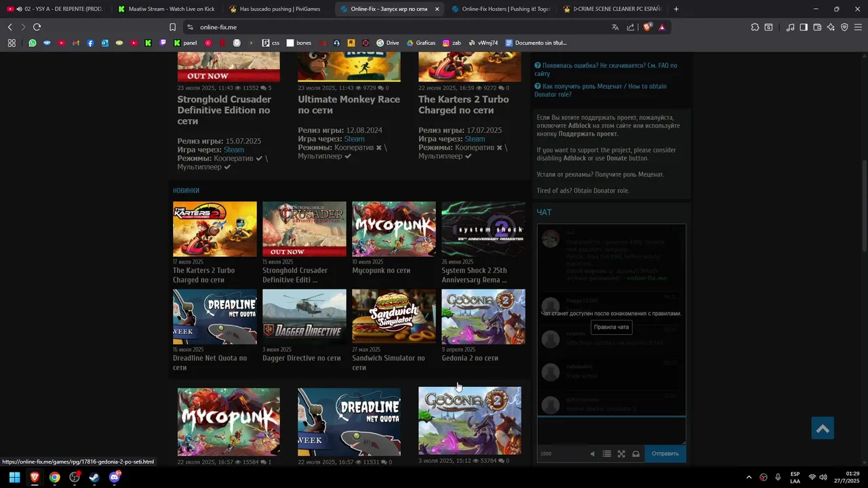868x488 pixels.
Task: Reload the online-fix.me page
Action: (x=37, y=27)
